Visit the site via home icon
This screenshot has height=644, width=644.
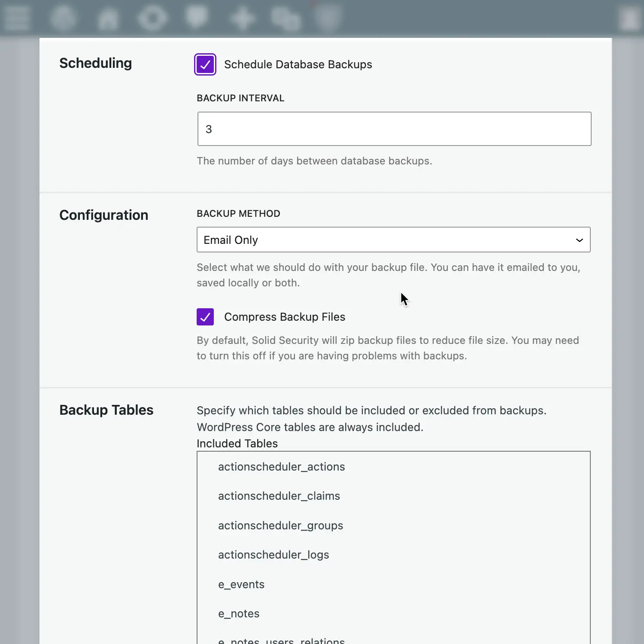tap(108, 18)
